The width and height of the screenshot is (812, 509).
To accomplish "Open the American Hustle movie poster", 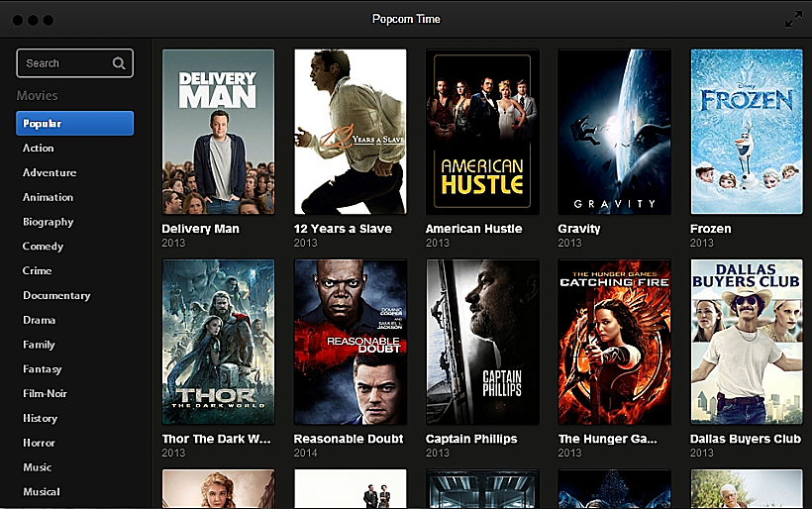I will [482, 132].
